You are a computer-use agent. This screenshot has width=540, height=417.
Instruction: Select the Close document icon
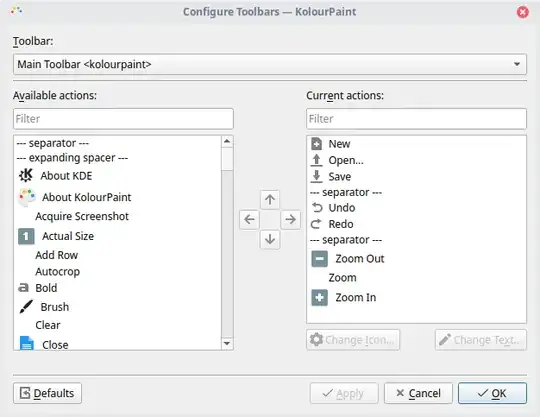[27, 343]
